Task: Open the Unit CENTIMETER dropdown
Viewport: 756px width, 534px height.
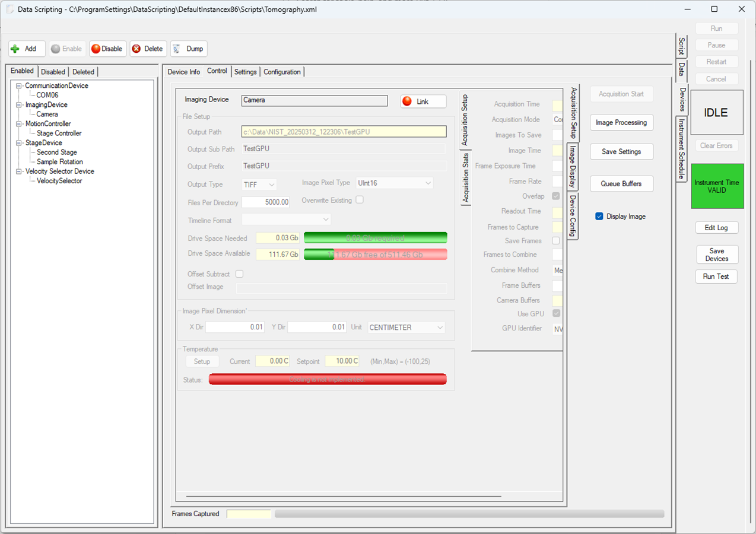Action: pos(406,328)
